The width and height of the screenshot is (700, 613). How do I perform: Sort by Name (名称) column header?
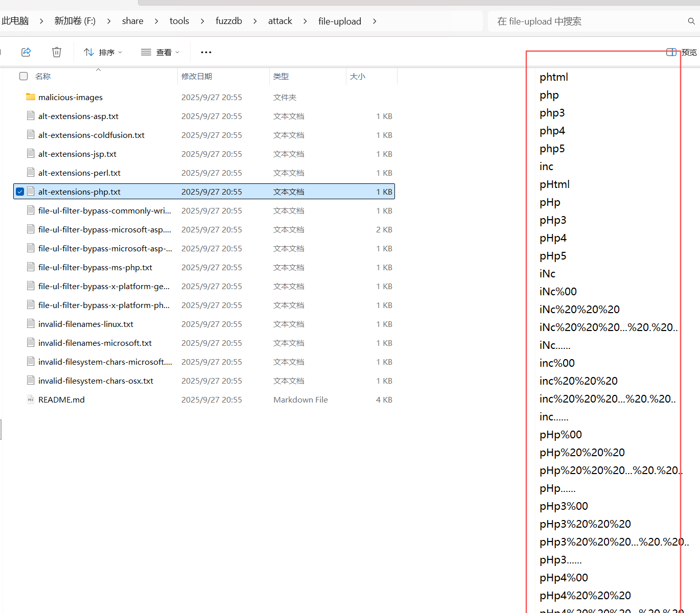pos(43,76)
